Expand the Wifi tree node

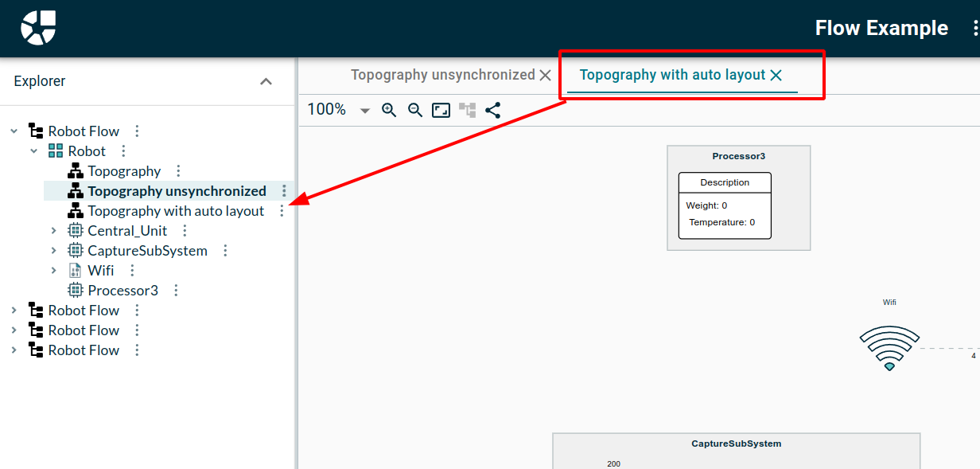(x=53, y=271)
